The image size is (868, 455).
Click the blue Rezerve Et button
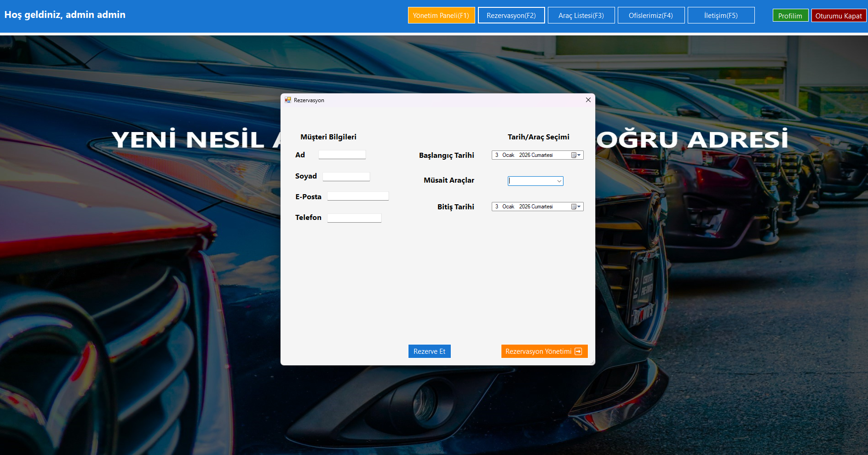(x=429, y=351)
